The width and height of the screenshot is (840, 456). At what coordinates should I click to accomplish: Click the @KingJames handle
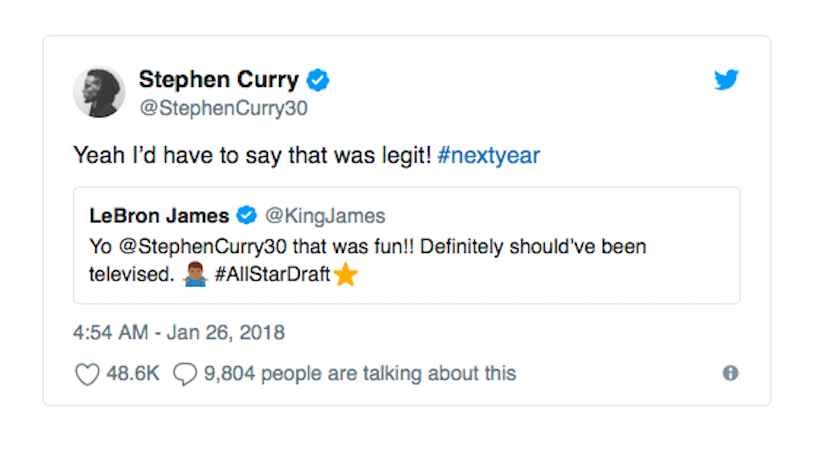click(x=324, y=216)
